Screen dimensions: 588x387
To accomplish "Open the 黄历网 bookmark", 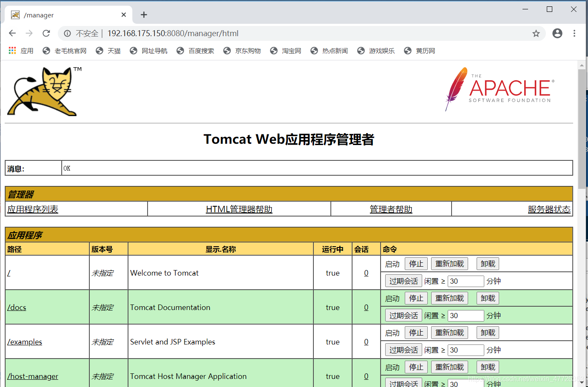I will point(420,51).
